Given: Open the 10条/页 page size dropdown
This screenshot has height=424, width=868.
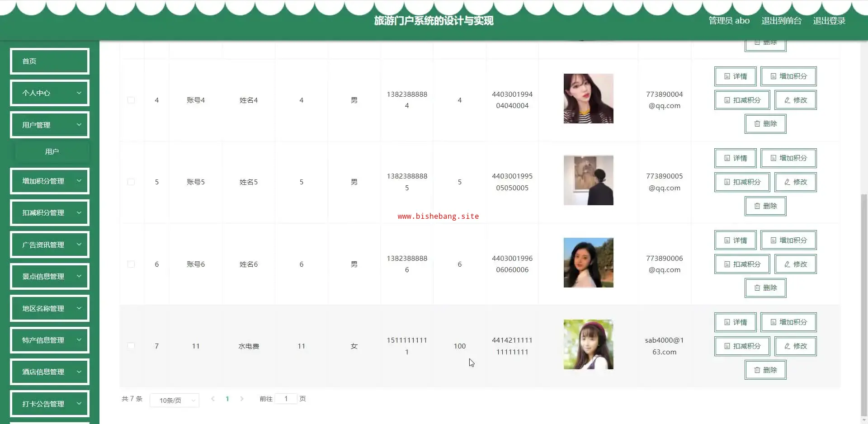Looking at the screenshot, I should coord(175,400).
